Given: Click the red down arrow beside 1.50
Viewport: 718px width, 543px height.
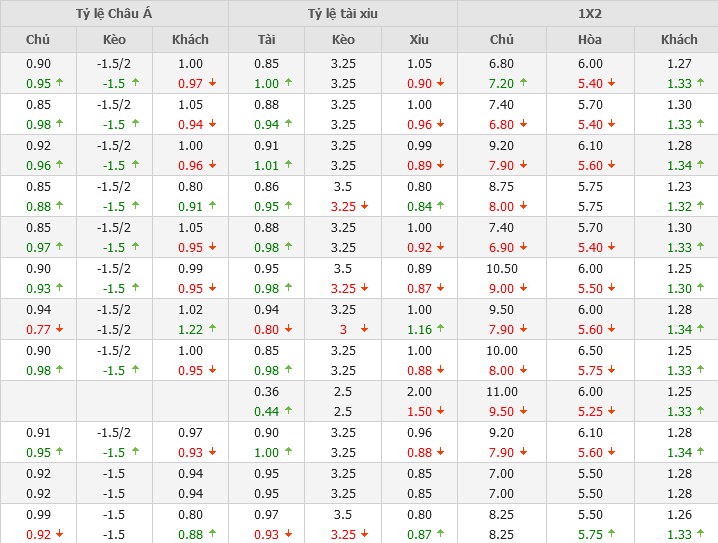Looking at the screenshot, I should [x=442, y=411].
